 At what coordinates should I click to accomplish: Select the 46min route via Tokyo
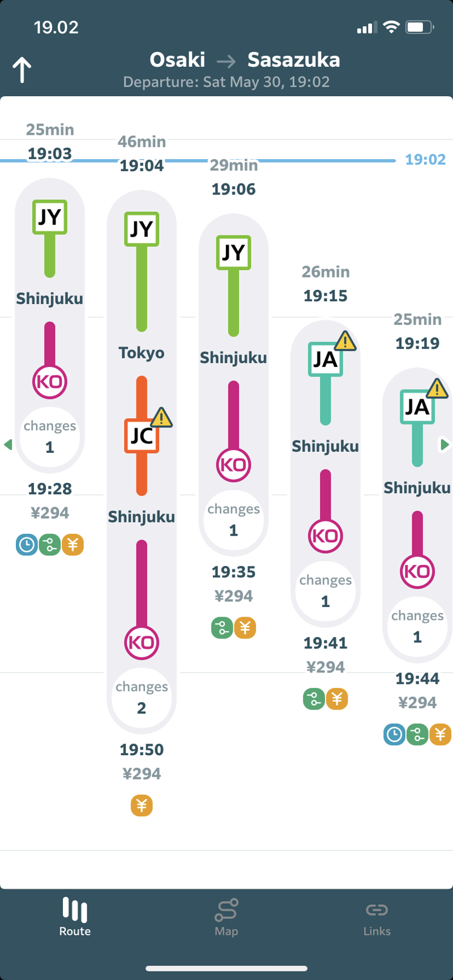click(142, 153)
